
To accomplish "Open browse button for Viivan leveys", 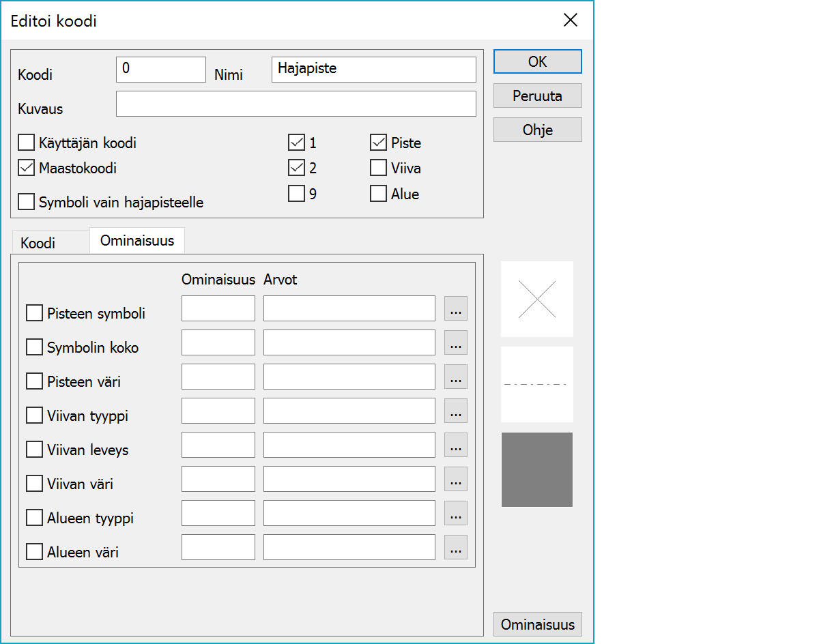I will pos(456,445).
